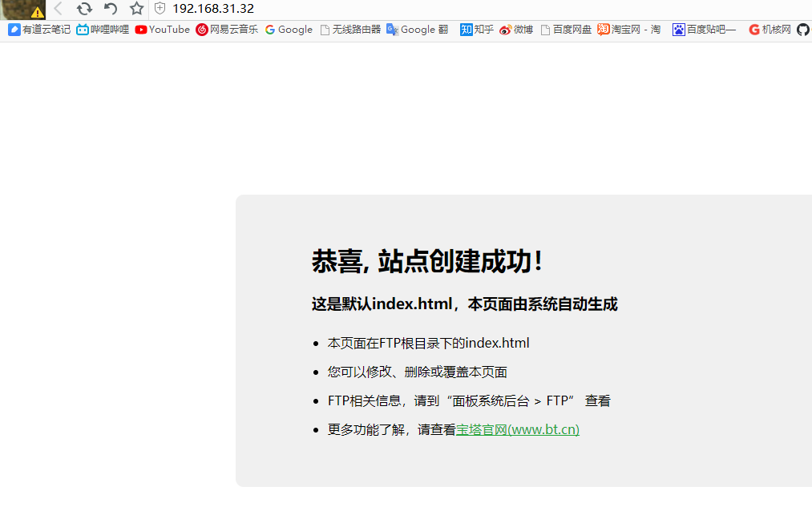Open the Google bookmark

point(289,30)
